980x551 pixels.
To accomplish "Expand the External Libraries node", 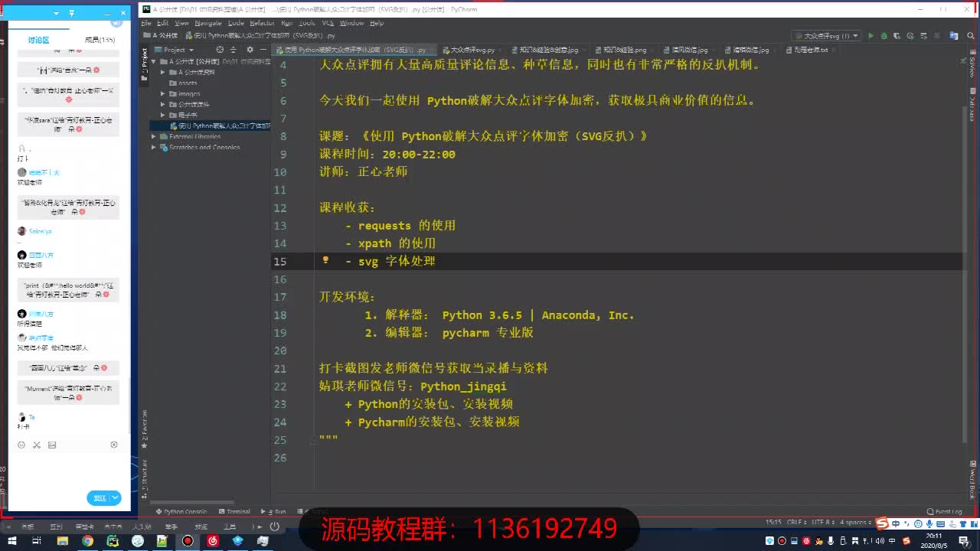I will pyautogui.click(x=154, y=136).
